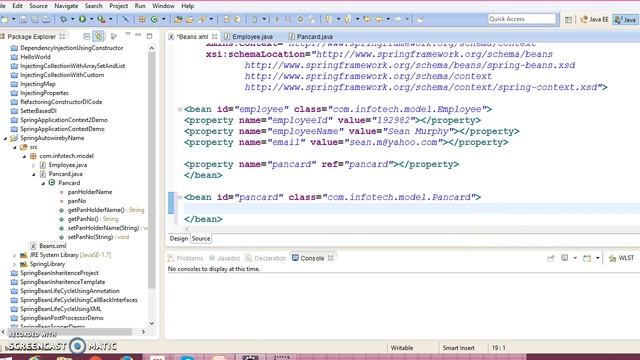Click the Pin Console icon
The width and height of the screenshot is (640, 360).
pyautogui.click(x=551, y=258)
